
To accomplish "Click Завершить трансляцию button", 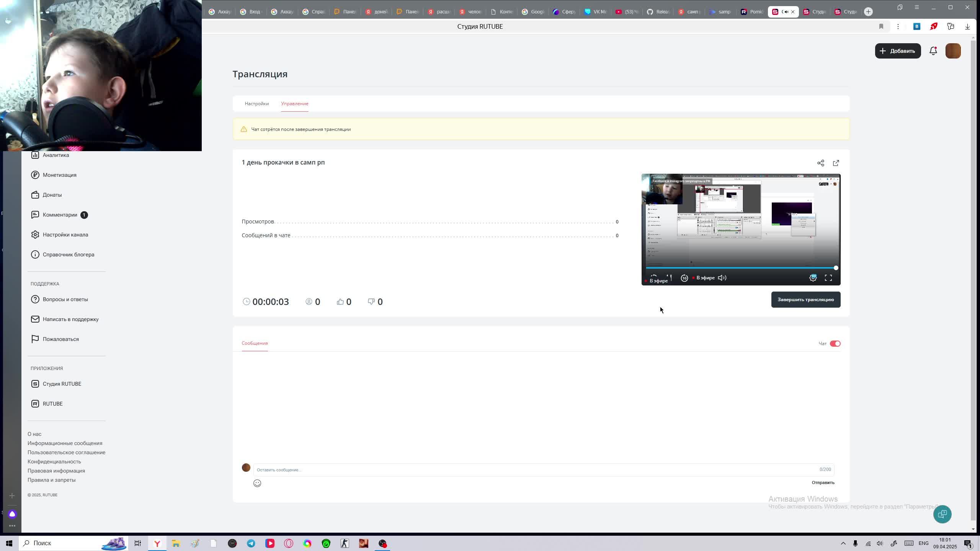I will (x=805, y=300).
